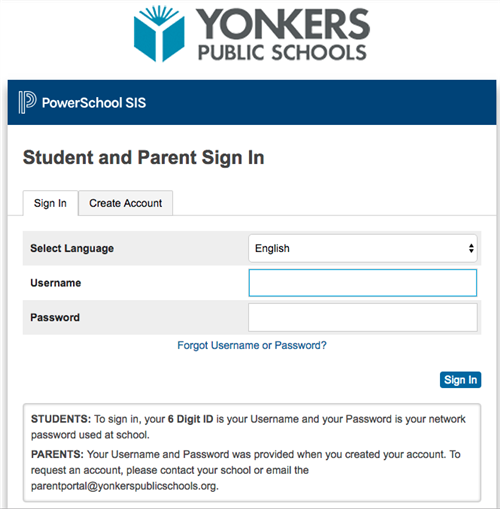Click the Select Language label
Image resolution: width=500 pixels, height=509 pixels.
(x=72, y=248)
